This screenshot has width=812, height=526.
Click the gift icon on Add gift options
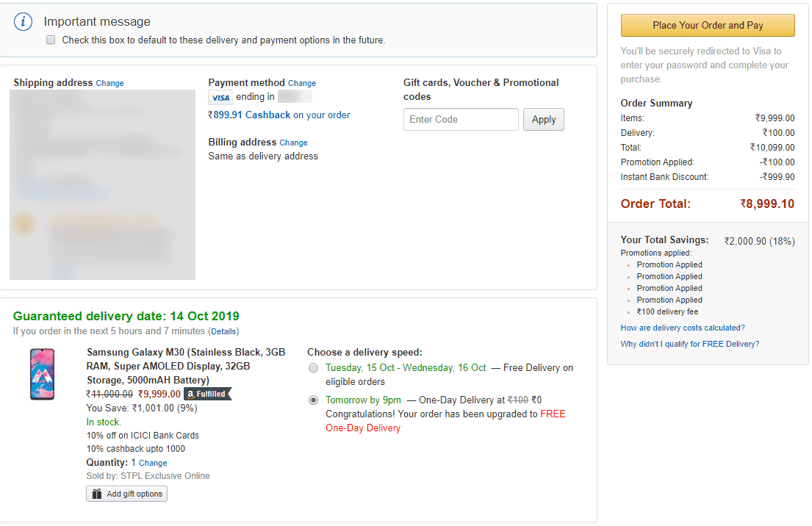click(98, 494)
